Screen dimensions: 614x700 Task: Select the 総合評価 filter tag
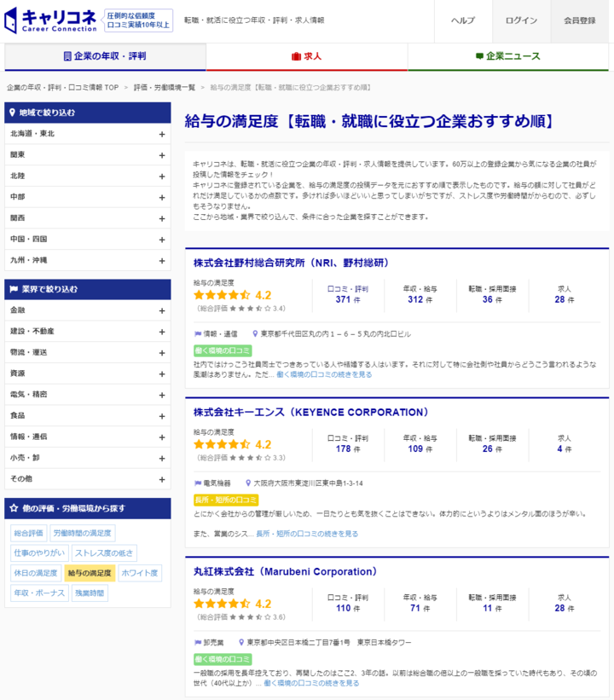(29, 533)
